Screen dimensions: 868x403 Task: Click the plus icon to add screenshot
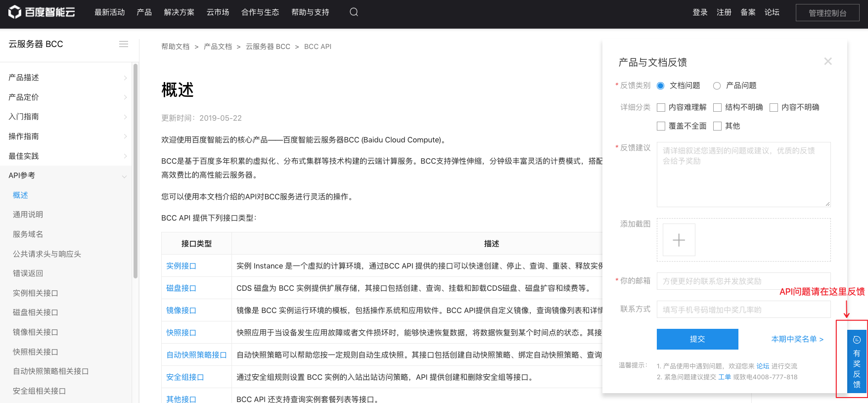coord(679,240)
